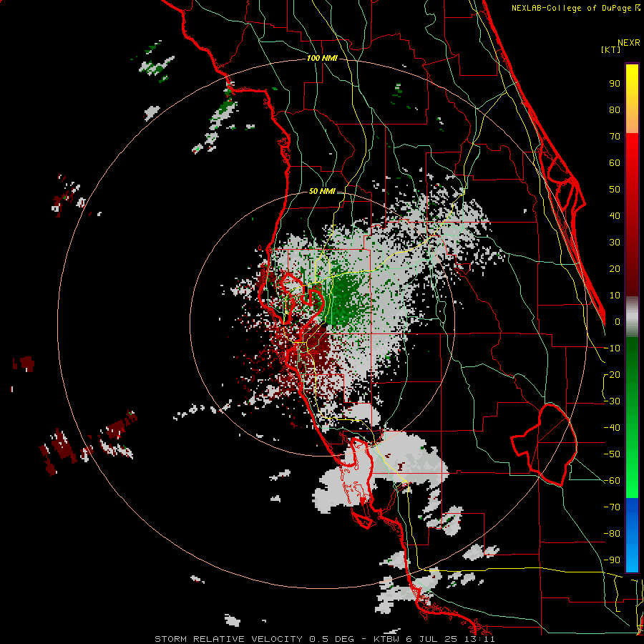Screen dimensions: 644x644
Task: Click the 50 NMI range ring label
Action: [x=322, y=191]
